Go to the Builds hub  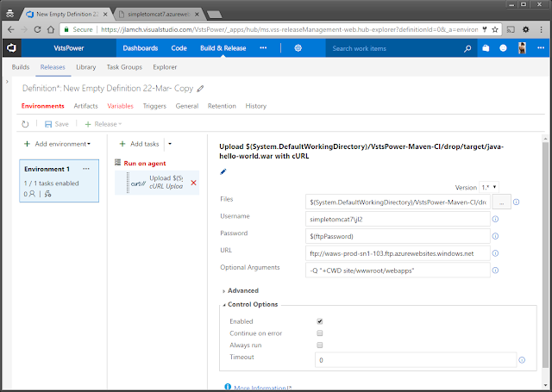click(x=21, y=67)
